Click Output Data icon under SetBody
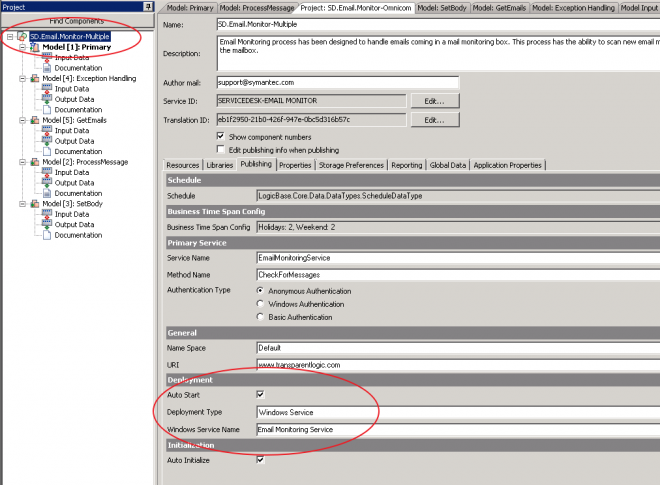This screenshot has width=660, height=485. pyautogui.click(x=47, y=224)
